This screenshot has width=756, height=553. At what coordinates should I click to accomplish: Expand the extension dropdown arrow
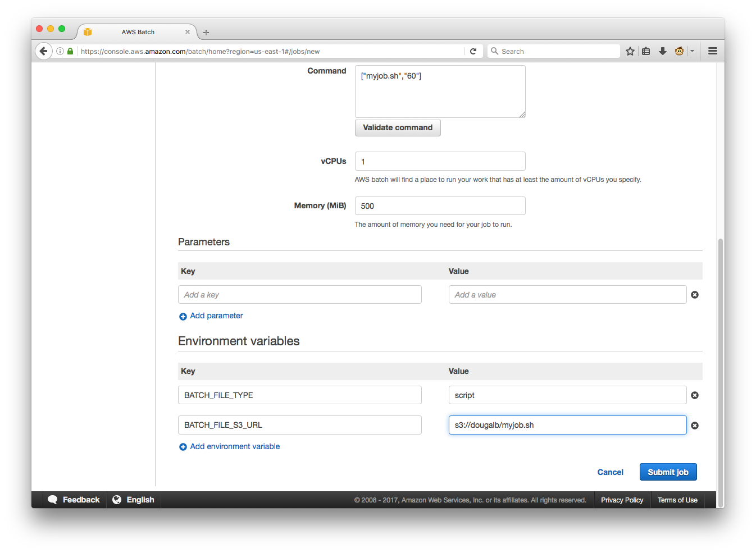pos(693,51)
